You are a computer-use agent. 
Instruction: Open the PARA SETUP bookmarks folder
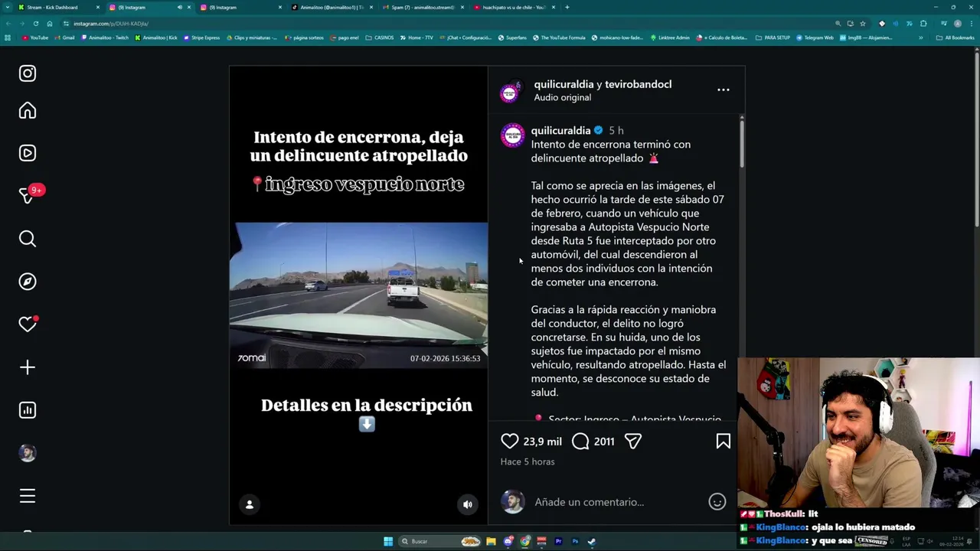point(773,37)
